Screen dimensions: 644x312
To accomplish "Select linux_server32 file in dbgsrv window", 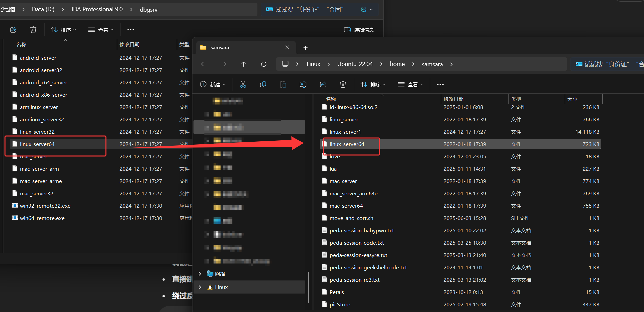I will [37, 132].
